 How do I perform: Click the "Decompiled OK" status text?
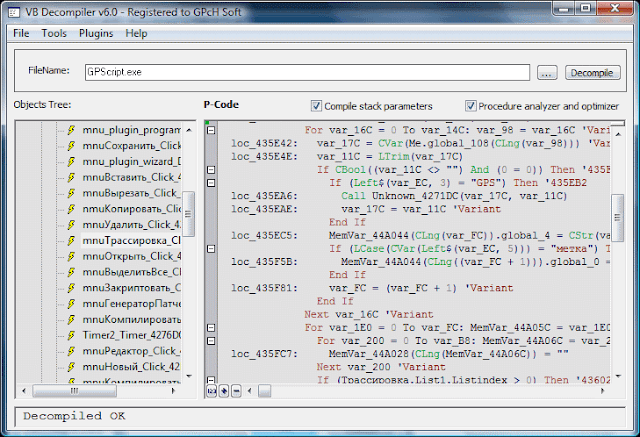pyautogui.click(x=74, y=416)
